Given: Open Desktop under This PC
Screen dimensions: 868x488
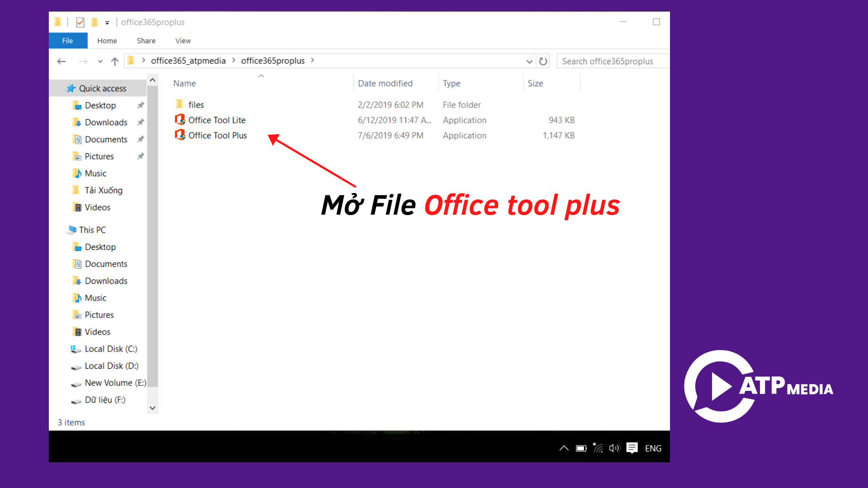Looking at the screenshot, I should (x=100, y=247).
